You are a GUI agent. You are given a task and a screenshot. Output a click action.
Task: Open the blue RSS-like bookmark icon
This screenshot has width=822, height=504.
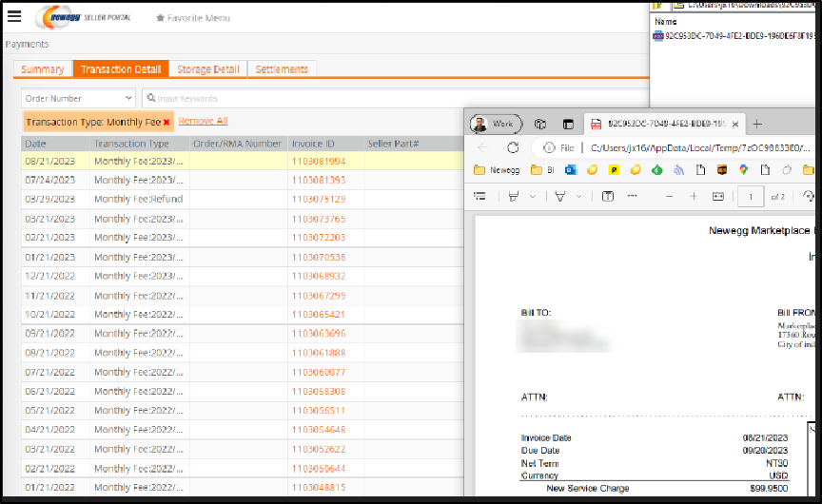pyautogui.click(x=679, y=170)
